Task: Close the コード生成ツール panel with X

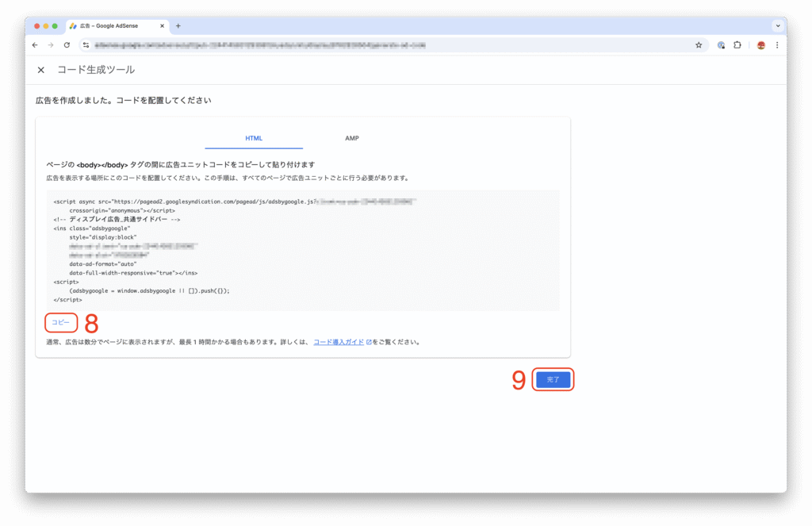Action: (41, 70)
